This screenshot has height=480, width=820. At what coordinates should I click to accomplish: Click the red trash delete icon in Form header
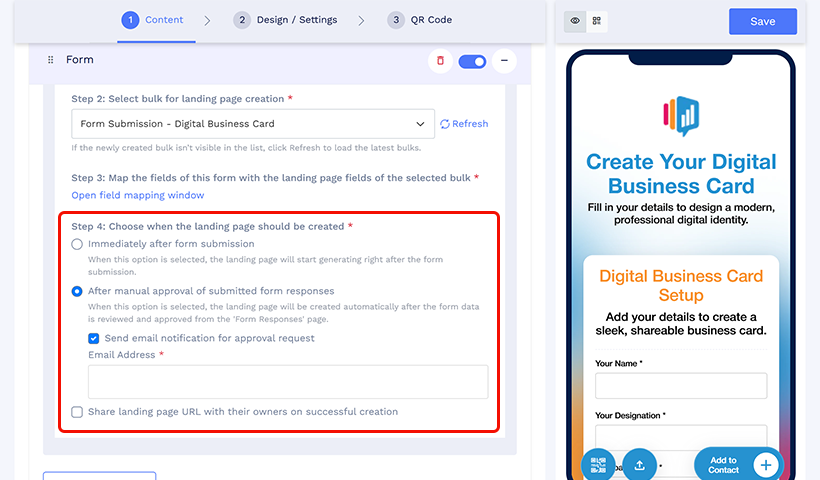440,61
